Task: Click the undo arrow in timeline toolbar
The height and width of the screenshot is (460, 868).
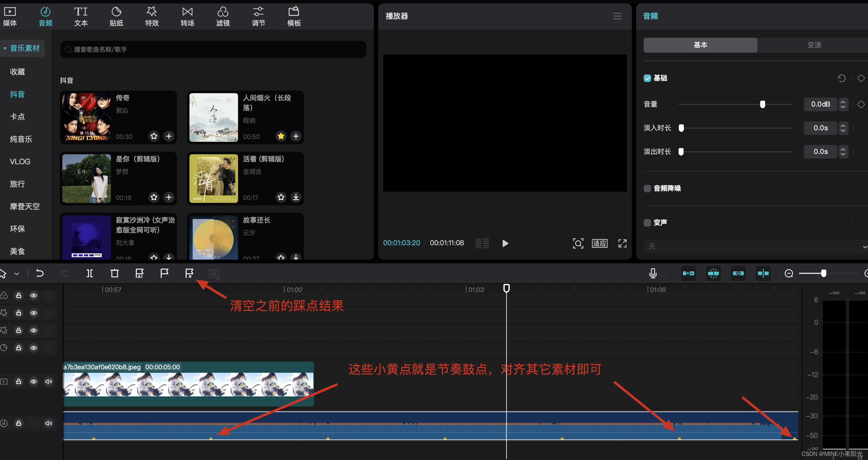Action: (x=40, y=273)
